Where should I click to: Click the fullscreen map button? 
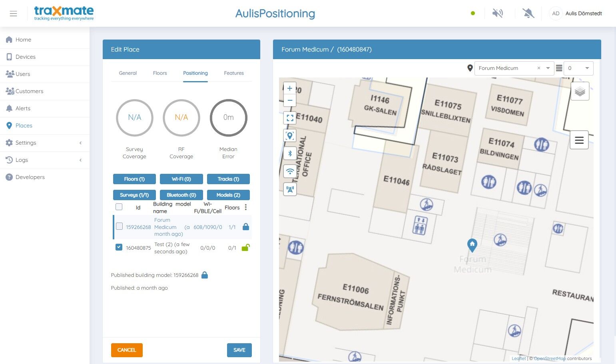(290, 118)
